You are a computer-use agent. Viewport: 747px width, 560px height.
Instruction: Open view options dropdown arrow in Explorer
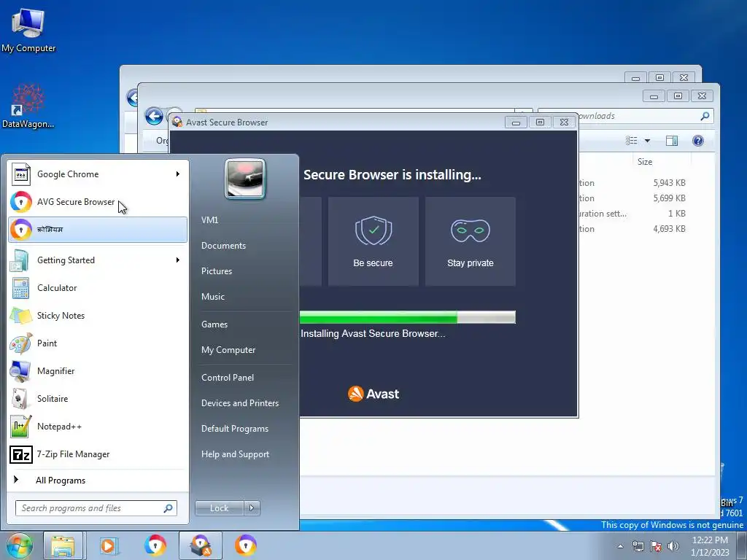647,141
